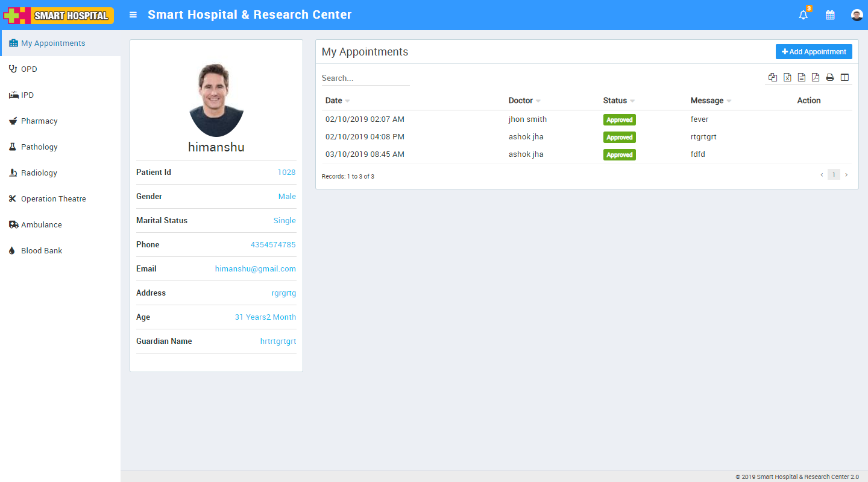Open the Pharmacy sidebar section
868x482 pixels.
(x=39, y=121)
